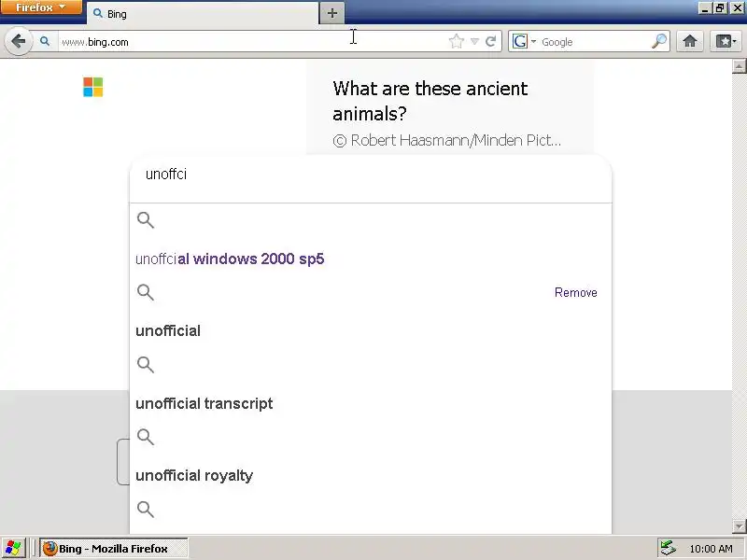This screenshot has height=560, width=747.
Task: Click in the Bing search box with 'unoffci'
Action: pyautogui.click(x=371, y=175)
